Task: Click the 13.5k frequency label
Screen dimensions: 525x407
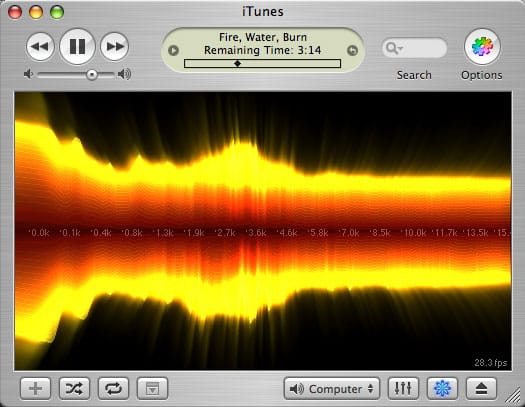Action: [x=475, y=233]
